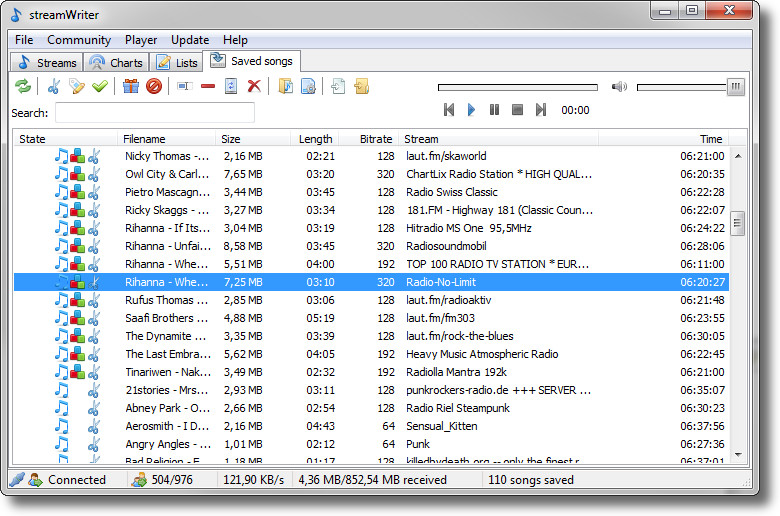Image resolution: width=780 pixels, height=516 pixels.
Task: Open the tag editor pencil icon
Action: pyautogui.click(x=77, y=87)
